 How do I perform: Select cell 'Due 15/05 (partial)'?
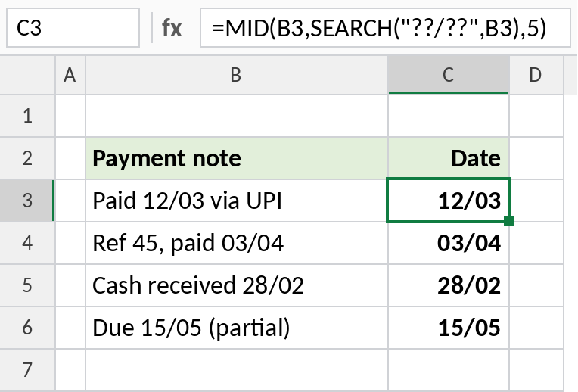coord(237,328)
